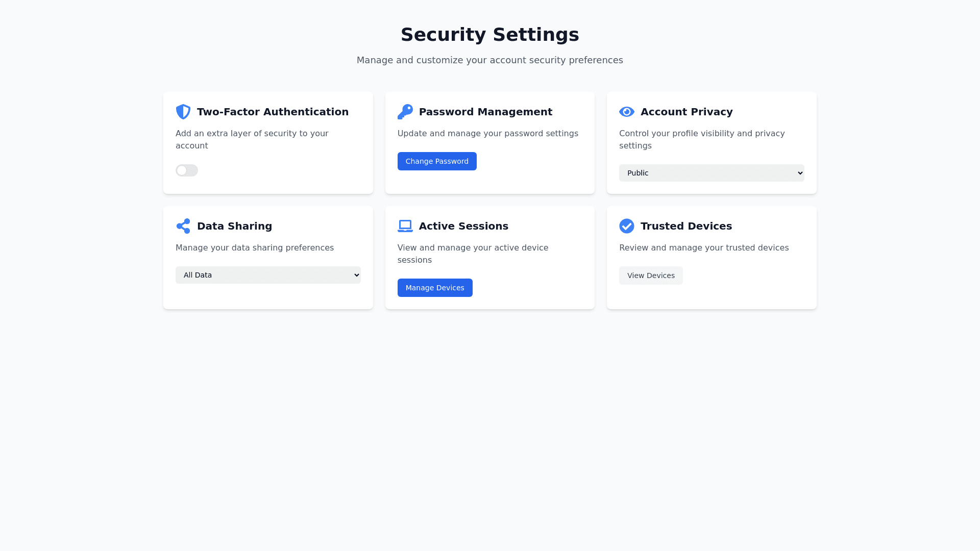Viewport: 980px width, 551px height.
Task: Click the Active Sessions card heading
Action: [463, 226]
